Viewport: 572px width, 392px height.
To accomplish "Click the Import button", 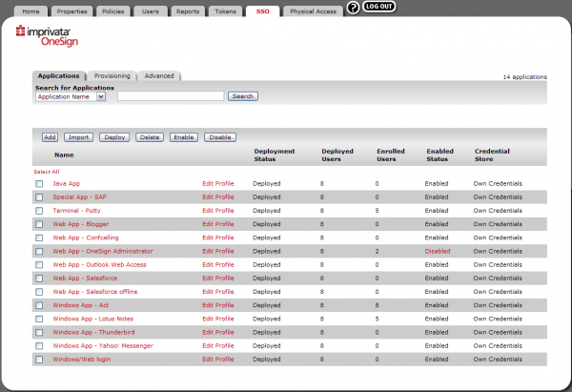I will 78,137.
